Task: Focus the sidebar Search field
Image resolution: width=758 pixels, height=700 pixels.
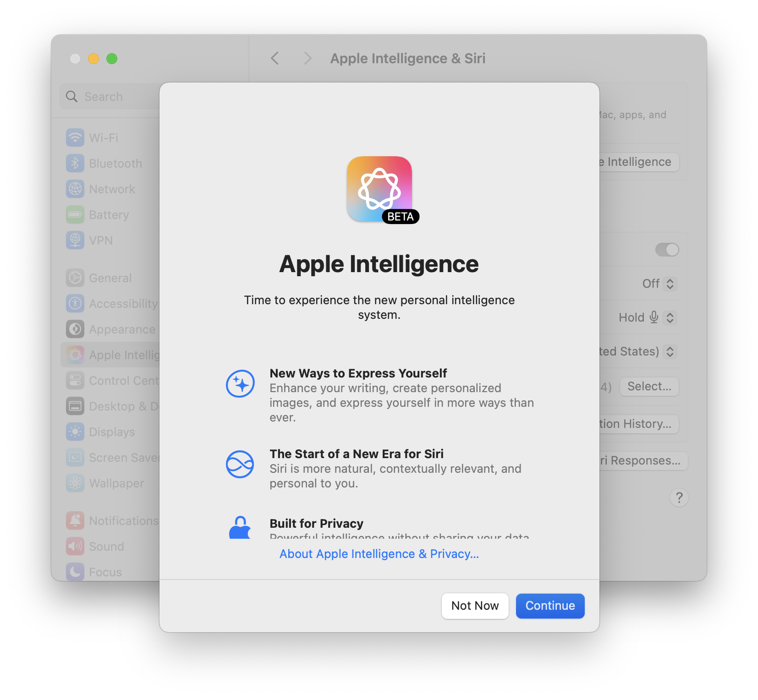Action: point(110,96)
